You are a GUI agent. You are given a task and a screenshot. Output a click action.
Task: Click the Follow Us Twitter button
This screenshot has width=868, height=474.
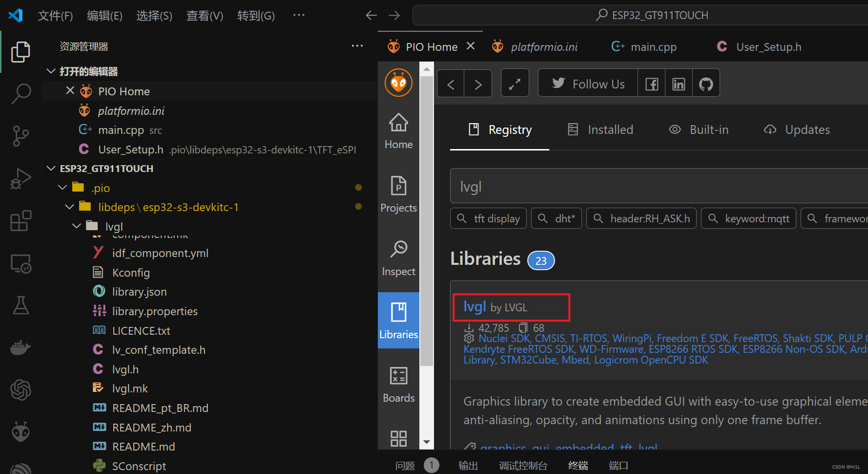[x=588, y=84]
